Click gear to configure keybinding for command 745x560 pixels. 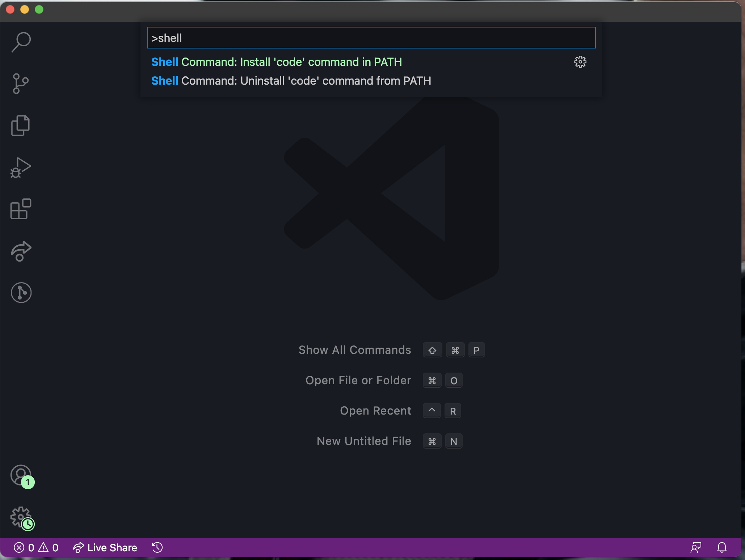pyautogui.click(x=580, y=62)
